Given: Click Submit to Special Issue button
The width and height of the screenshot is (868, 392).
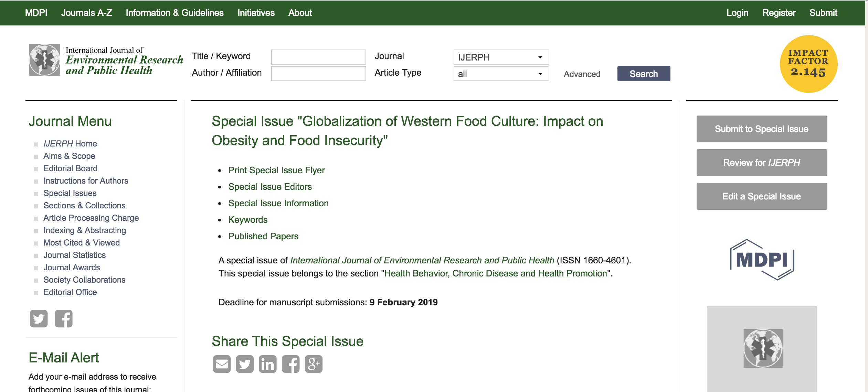Looking at the screenshot, I should tap(761, 129).
